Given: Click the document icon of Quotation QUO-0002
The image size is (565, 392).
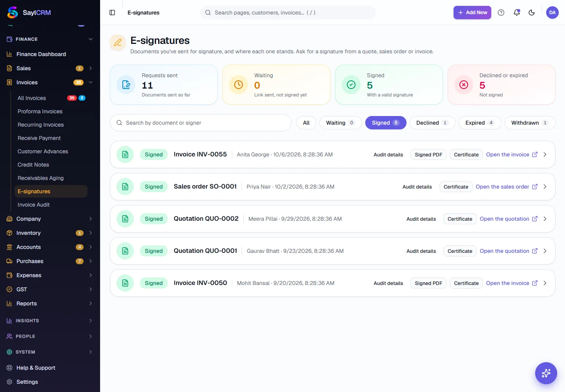Looking at the screenshot, I should point(125,219).
